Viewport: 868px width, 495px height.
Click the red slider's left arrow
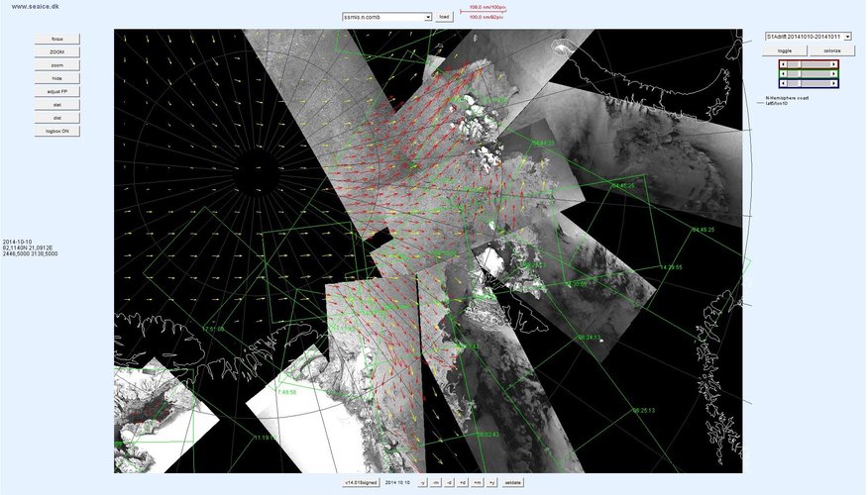point(784,64)
